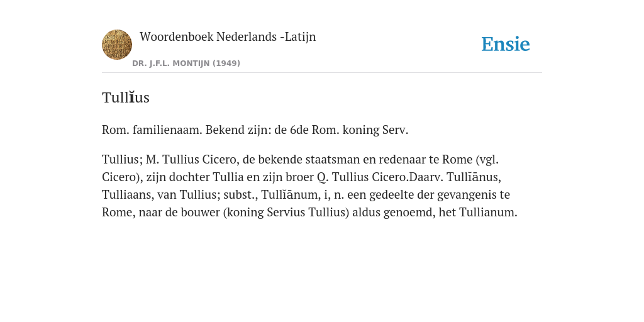644x322 pixels.
Task: Open Woordenboek Nederlands -Latijn title
Action: [228, 36]
